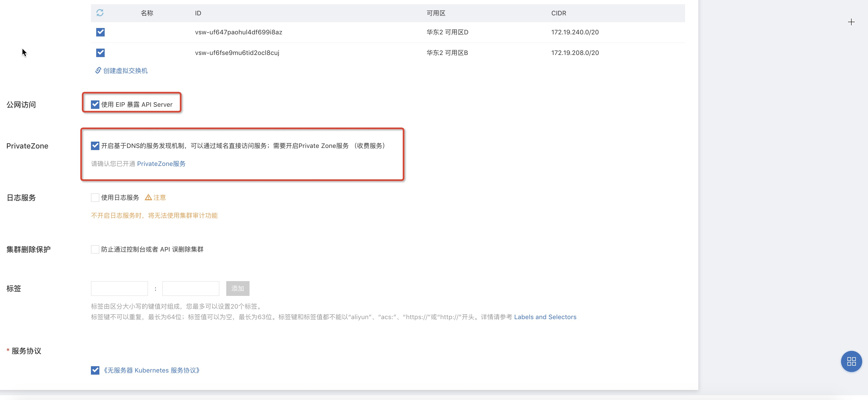Toggle the Kubernetes service agreement checkbox
The height and width of the screenshot is (400, 868).
(x=95, y=370)
